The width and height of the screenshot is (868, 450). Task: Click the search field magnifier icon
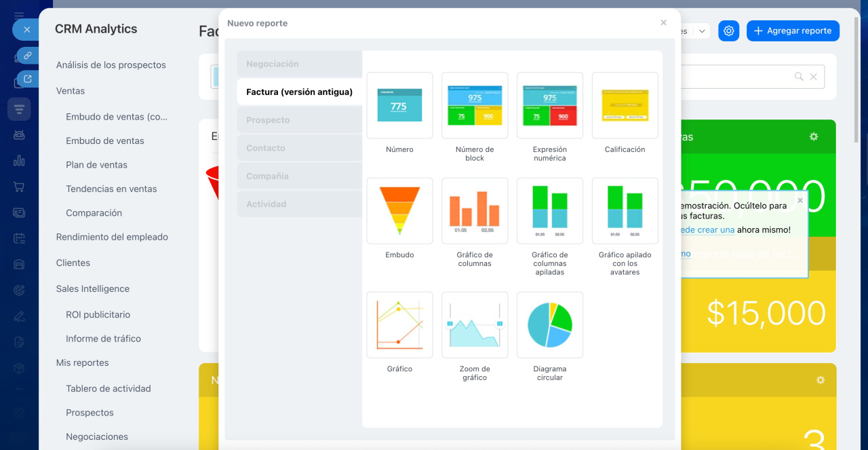pos(799,77)
